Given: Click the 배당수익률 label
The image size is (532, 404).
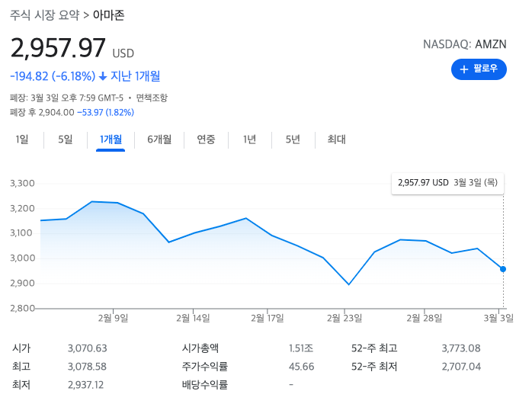Looking at the screenshot, I should point(204,385).
